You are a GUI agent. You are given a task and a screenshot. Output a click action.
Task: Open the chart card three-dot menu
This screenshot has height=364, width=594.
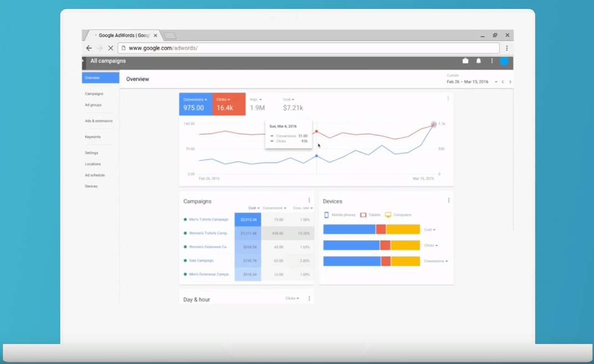click(x=448, y=99)
